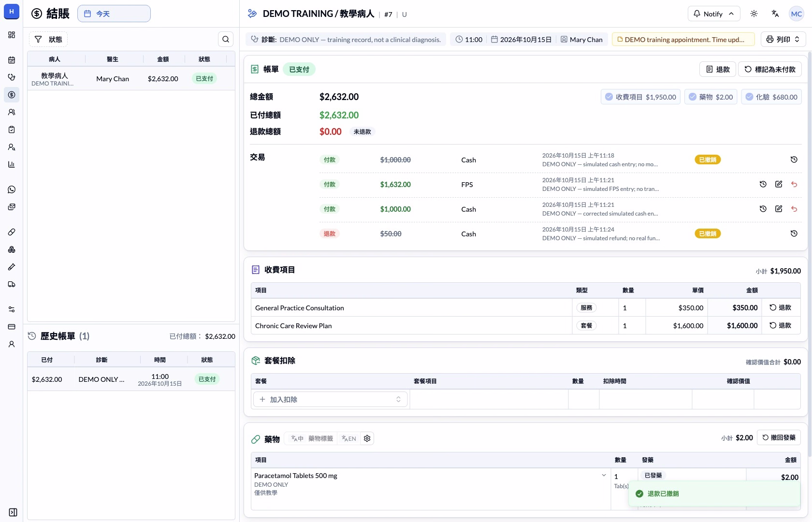Click 標記為未付款 button

770,69
